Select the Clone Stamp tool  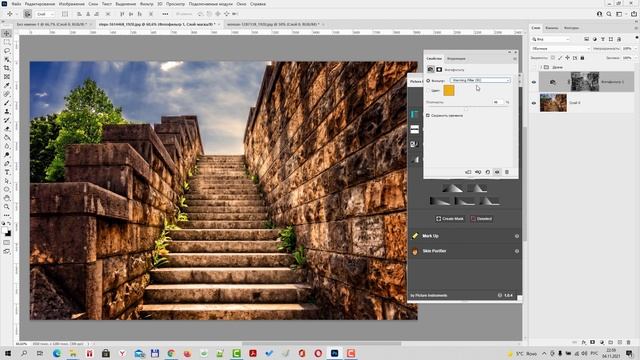(x=7, y=111)
